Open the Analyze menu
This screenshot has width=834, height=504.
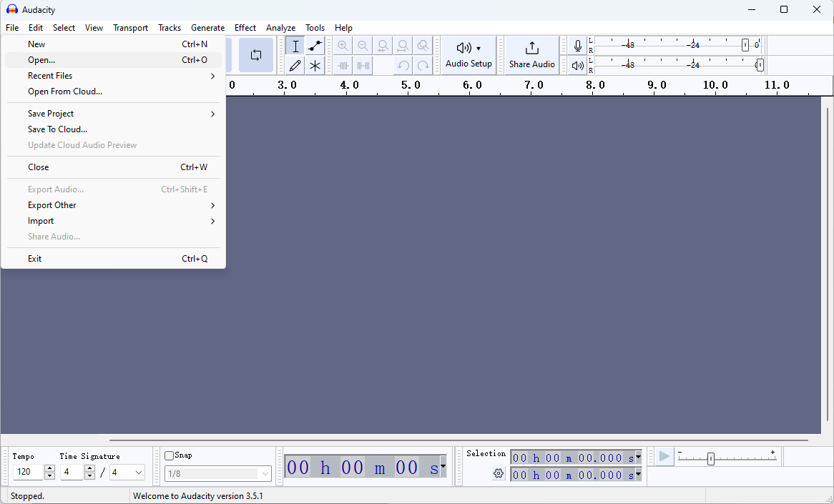[281, 28]
